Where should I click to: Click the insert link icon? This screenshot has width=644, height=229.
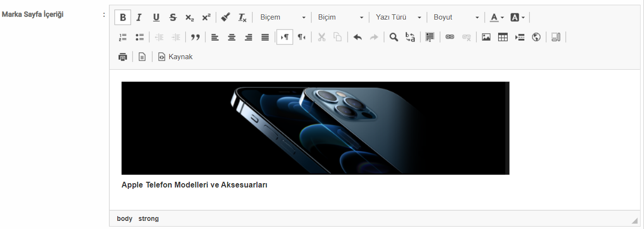[450, 37]
